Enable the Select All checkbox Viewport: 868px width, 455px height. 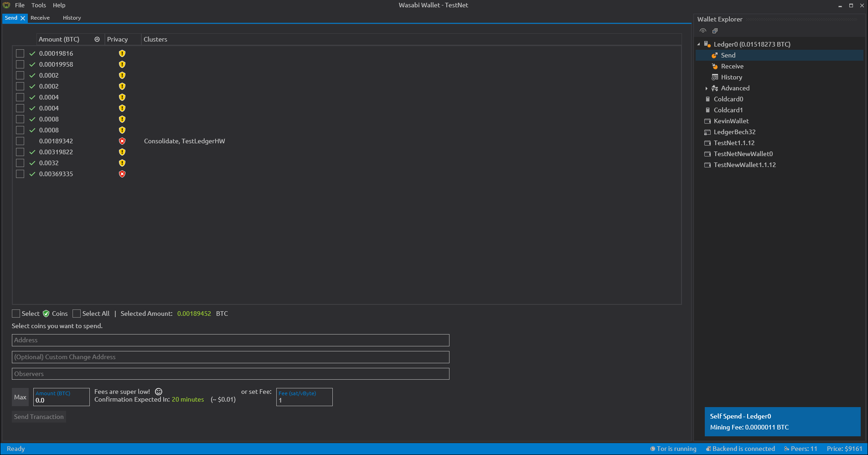point(77,314)
